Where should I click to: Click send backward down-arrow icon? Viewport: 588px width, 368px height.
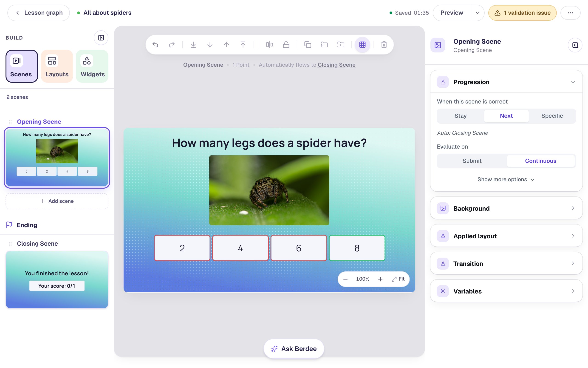210,45
